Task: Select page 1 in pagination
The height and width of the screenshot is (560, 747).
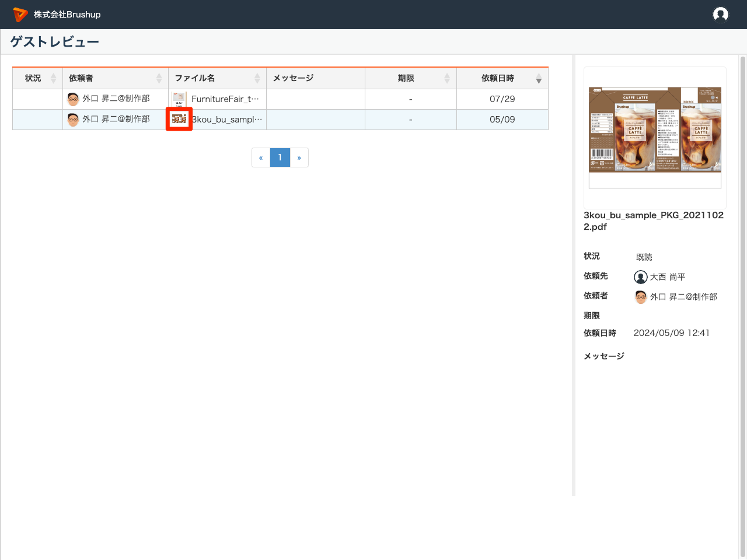Action: click(280, 157)
